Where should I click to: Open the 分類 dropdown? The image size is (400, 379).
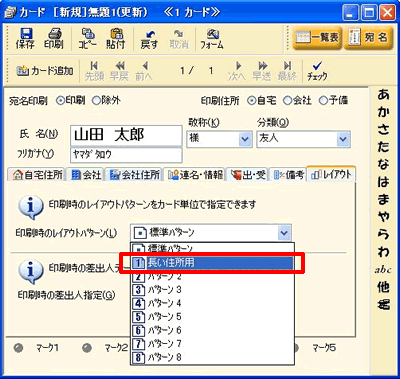[x=343, y=139]
